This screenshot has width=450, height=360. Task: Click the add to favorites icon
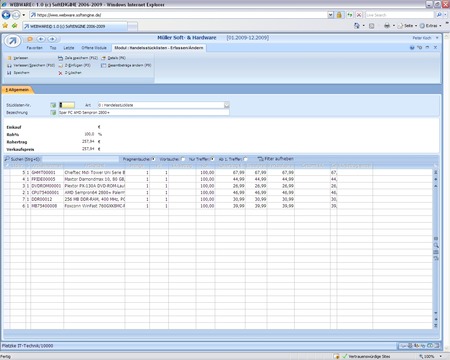tap(14, 26)
